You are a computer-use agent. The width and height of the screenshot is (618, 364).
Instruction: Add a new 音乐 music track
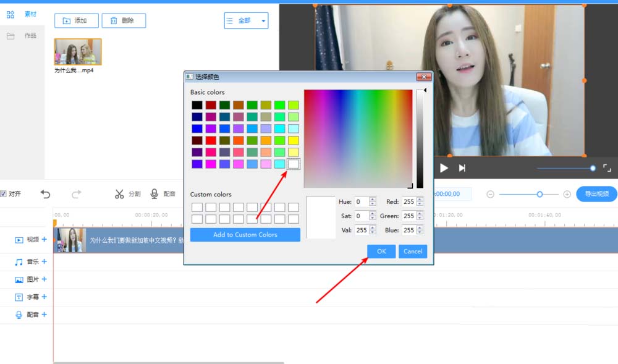point(44,262)
